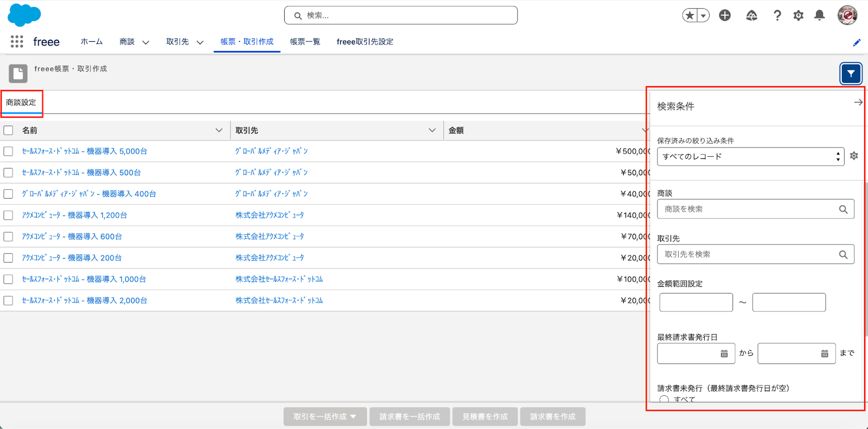Close search panel with arrow icon

pyautogui.click(x=858, y=103)
